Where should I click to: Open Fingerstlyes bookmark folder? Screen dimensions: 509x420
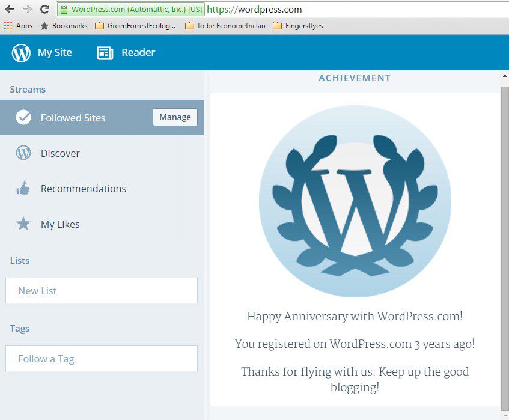tap(297, 26)
